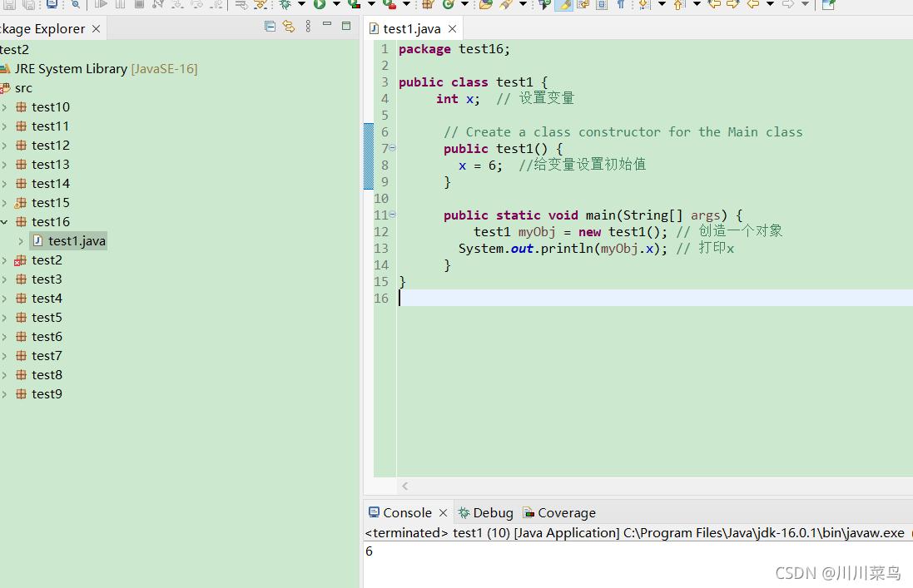Close the Package Explorer view
This screenshot has height=588, width=913.
point(97,28)
